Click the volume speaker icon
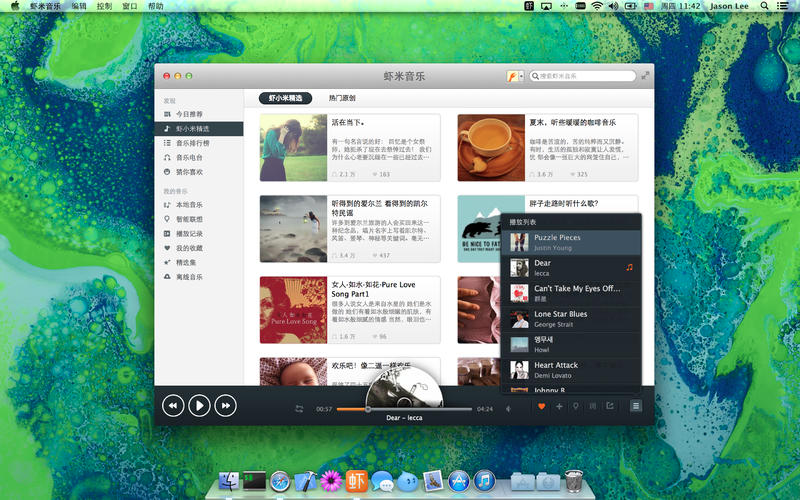The width and height of the screenshot is (800, 500). point(508,409)
